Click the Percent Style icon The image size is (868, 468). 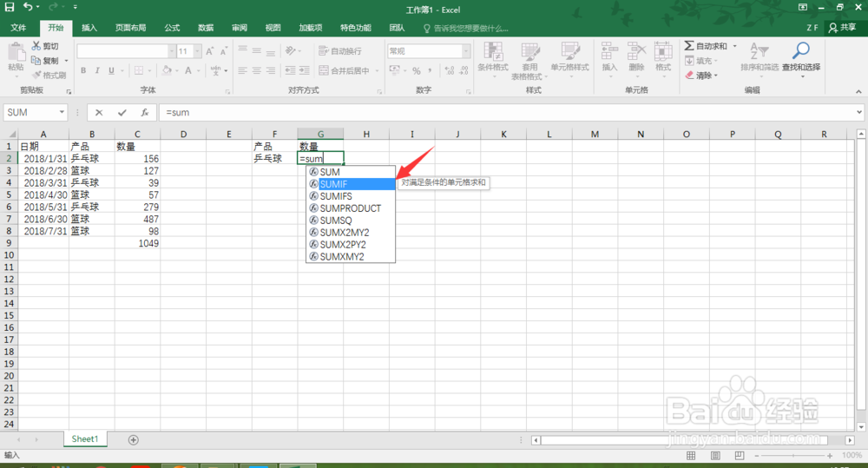(417, 70)
